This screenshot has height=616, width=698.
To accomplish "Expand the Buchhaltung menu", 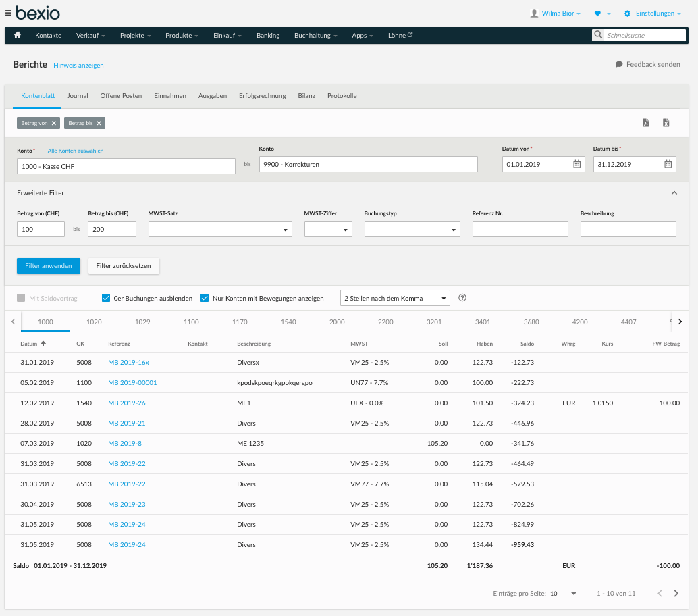I will tap(316, 35).
